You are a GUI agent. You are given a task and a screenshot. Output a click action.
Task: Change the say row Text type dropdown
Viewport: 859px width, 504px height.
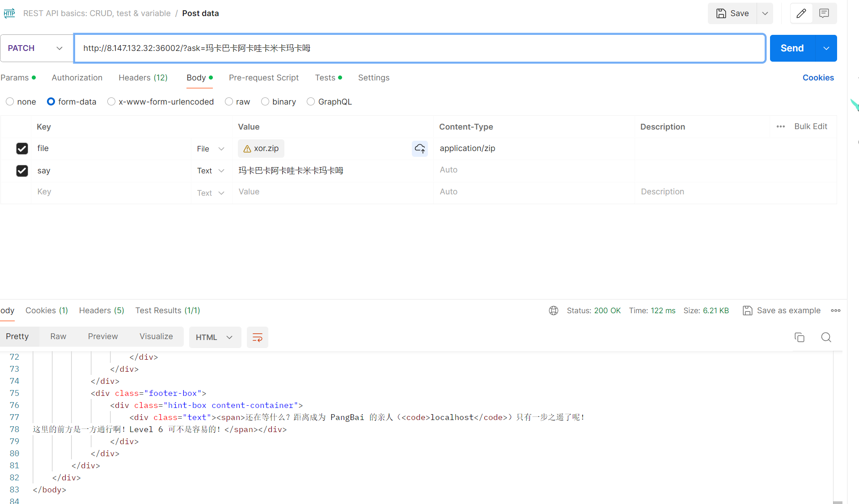pos(211,171)
